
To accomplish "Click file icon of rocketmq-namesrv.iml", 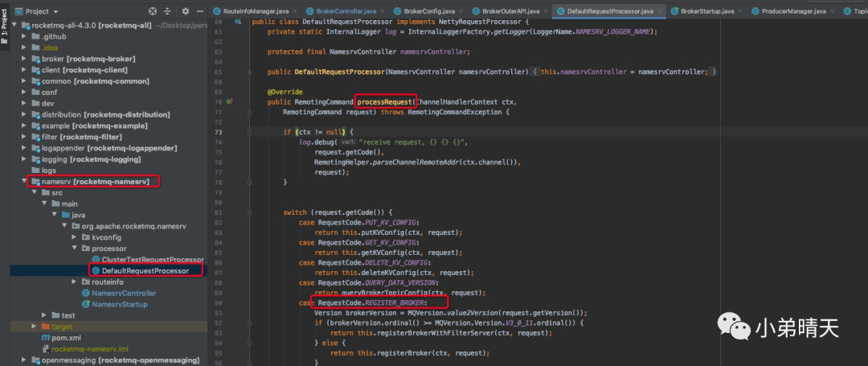I will 46,349.
